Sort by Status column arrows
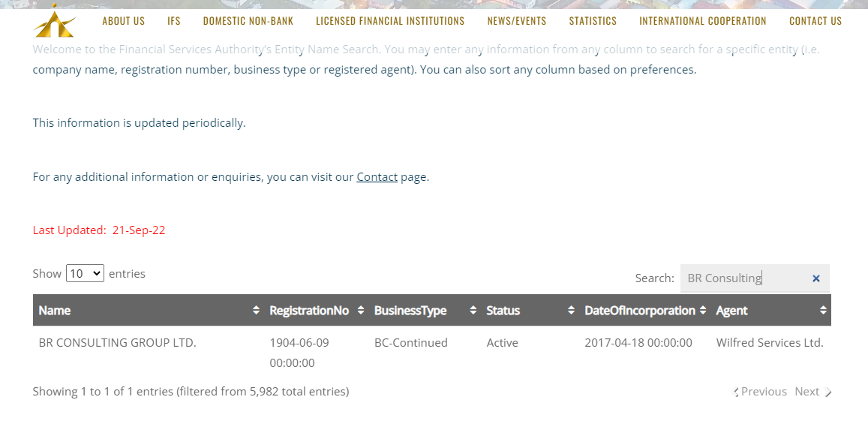This screenshot has width=868, height=430. [x=570, y=311]
